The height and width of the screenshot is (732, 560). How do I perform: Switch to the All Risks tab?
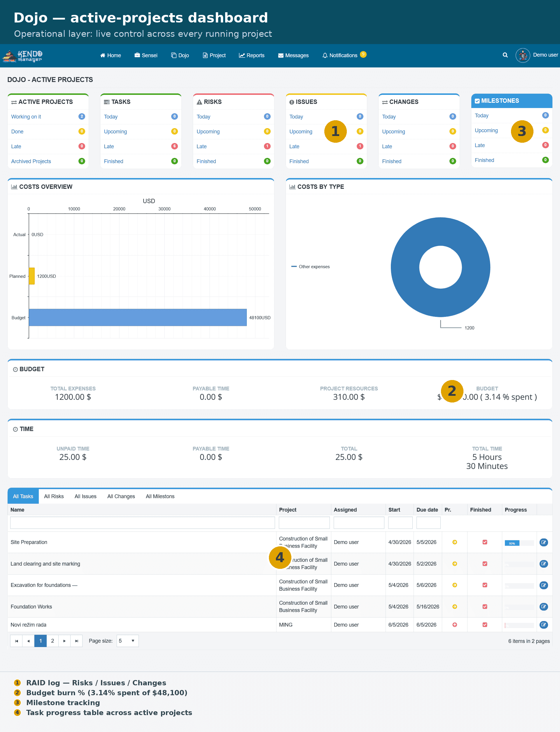click(x=54, y=496)
